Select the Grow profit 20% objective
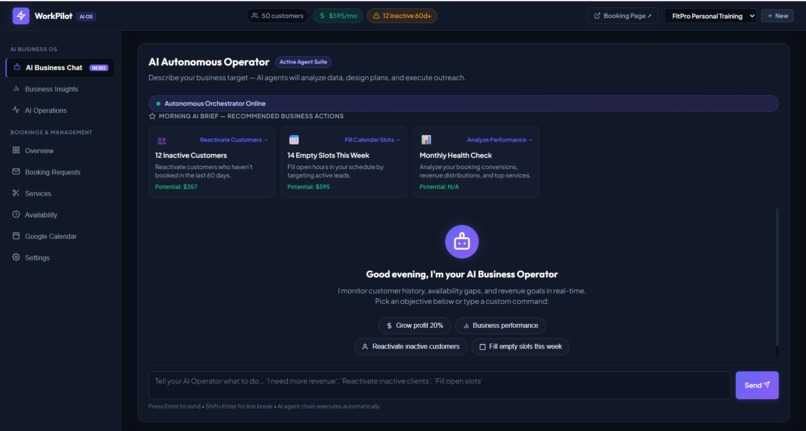 pyautogui.click(x=414, y=326)
